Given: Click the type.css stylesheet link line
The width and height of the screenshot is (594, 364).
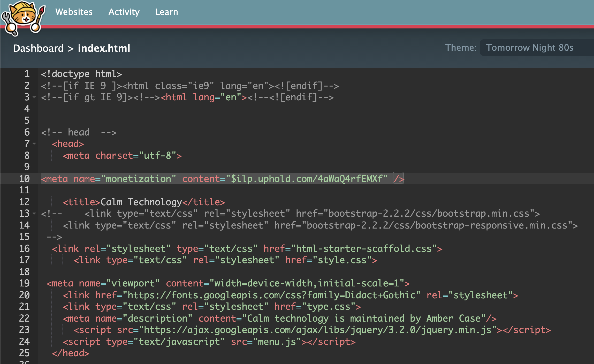Looking at the screenshot, I should (x=212, y=307).
